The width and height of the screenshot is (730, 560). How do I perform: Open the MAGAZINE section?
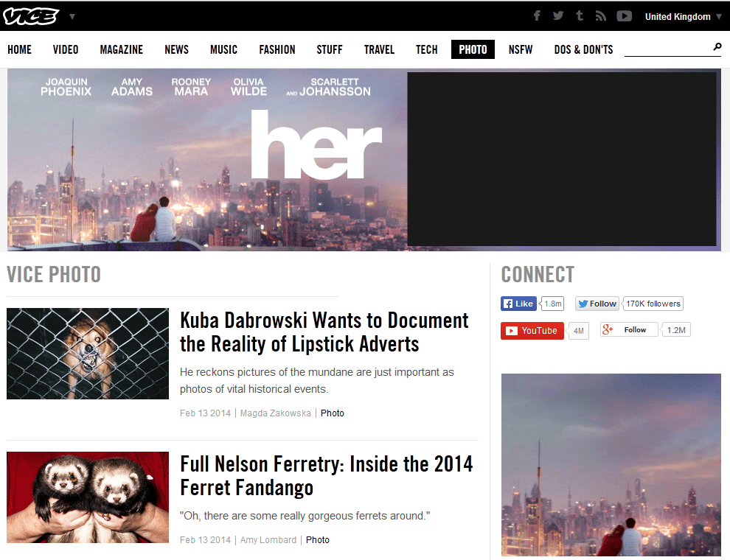tap(122, 50)
